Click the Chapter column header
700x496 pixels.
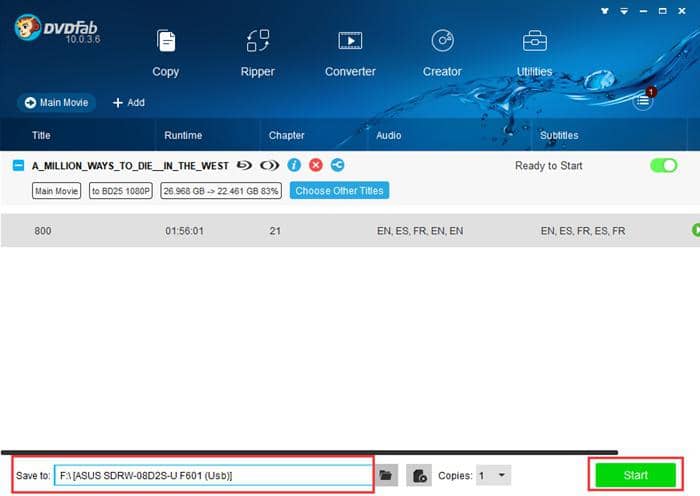[x=286, y=135]
